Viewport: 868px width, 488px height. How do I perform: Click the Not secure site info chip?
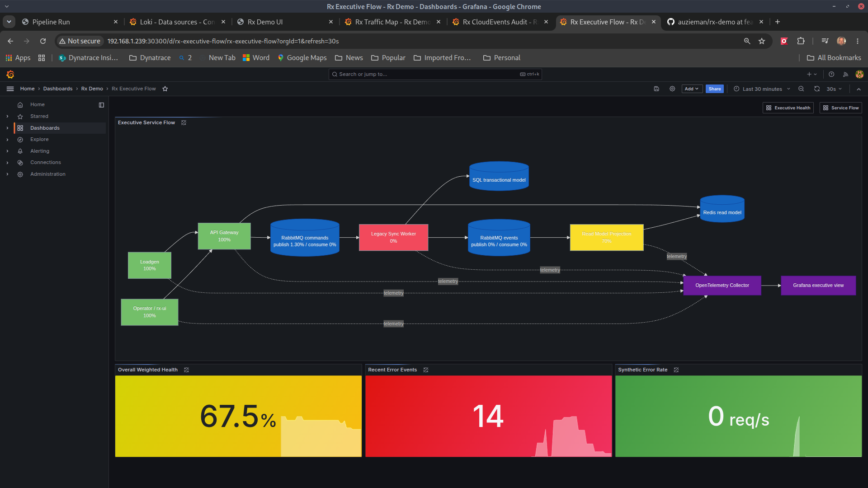80,41
